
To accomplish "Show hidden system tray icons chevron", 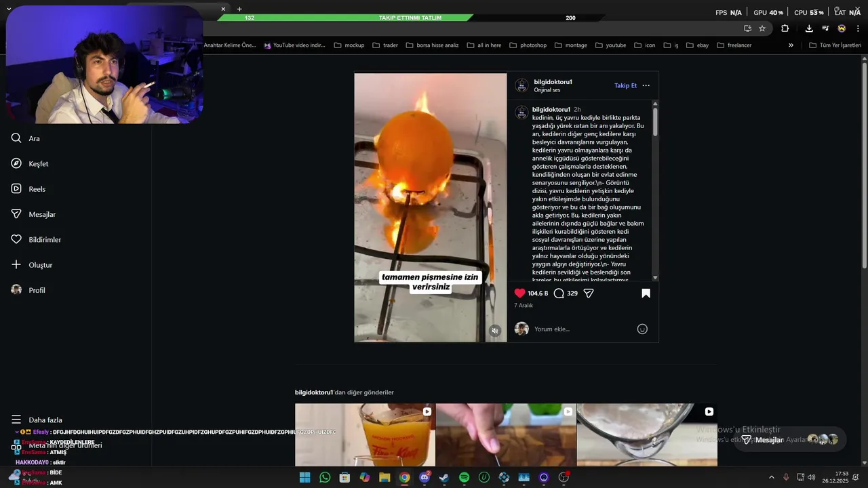I will [x=771, y=477].
